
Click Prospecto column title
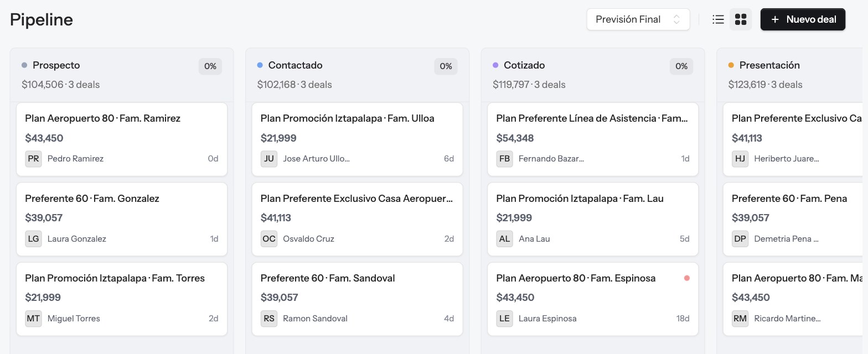56,65
